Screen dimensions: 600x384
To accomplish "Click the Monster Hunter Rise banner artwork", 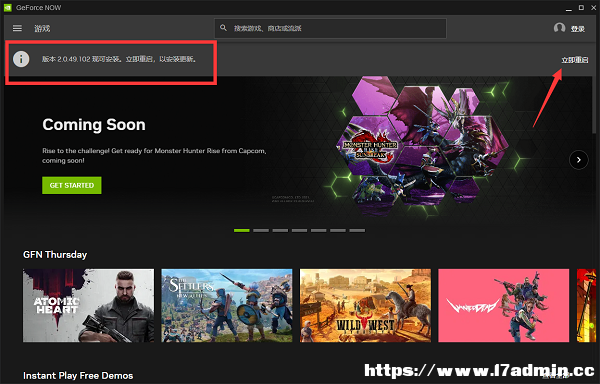I will coord(421,147).
